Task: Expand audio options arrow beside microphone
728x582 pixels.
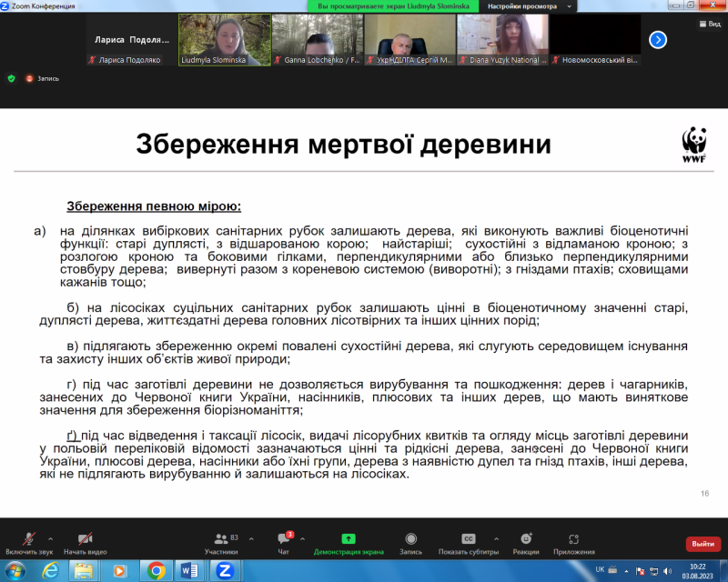Action: [x=50, y=537]
